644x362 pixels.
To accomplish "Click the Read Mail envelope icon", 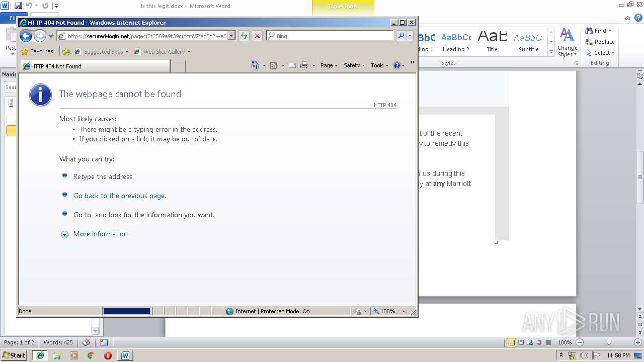I will (x=292, y=65).
